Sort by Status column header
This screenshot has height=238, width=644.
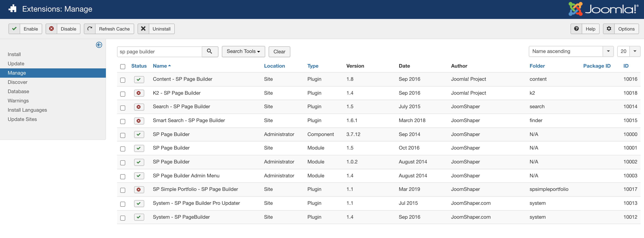pos(139,66)
